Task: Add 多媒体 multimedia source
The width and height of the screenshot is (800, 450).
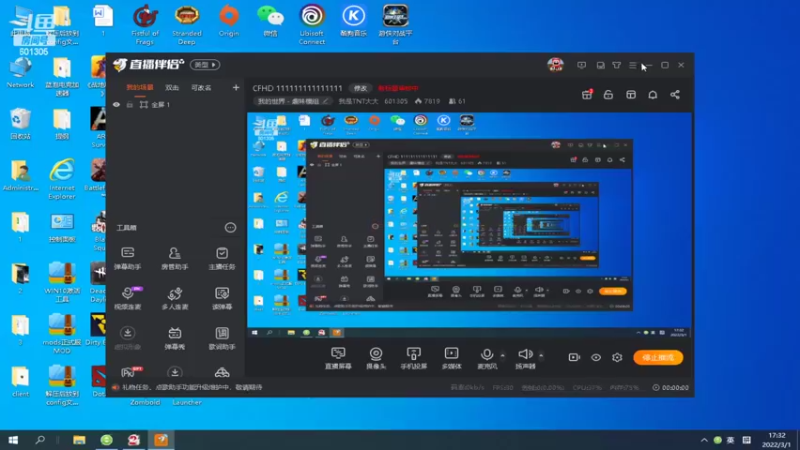Action: click(x=452, y=358)
